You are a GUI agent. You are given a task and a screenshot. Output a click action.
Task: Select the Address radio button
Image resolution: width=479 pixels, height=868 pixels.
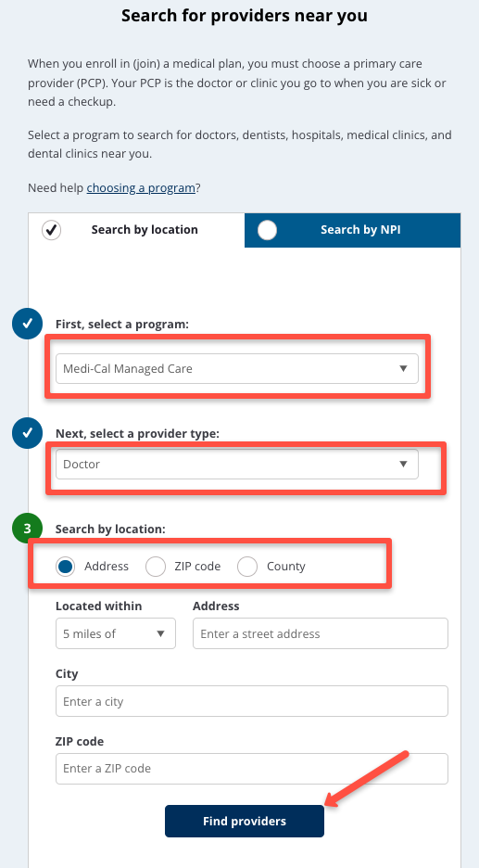click(x=65, y=567)
